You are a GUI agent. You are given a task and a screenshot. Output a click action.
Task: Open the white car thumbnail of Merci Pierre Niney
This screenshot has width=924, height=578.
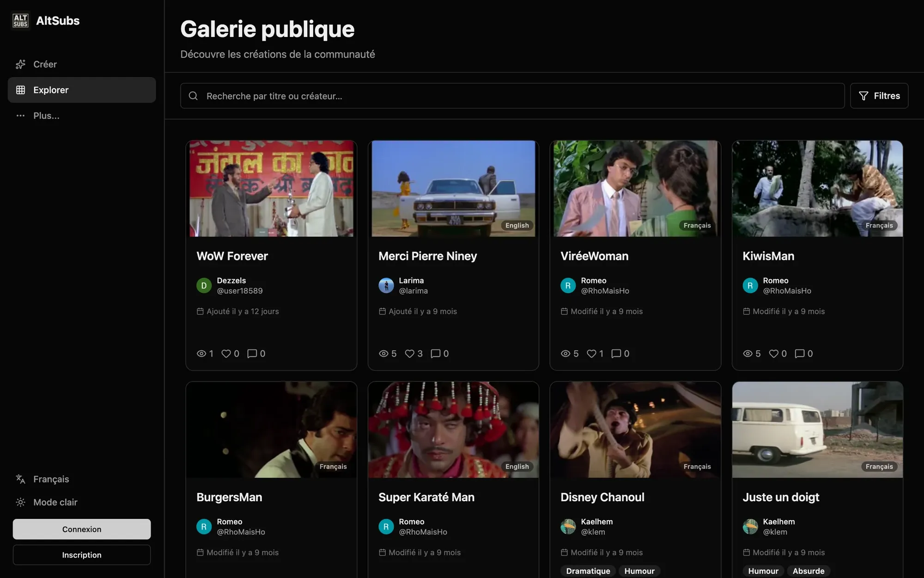[x=453, y=189]
